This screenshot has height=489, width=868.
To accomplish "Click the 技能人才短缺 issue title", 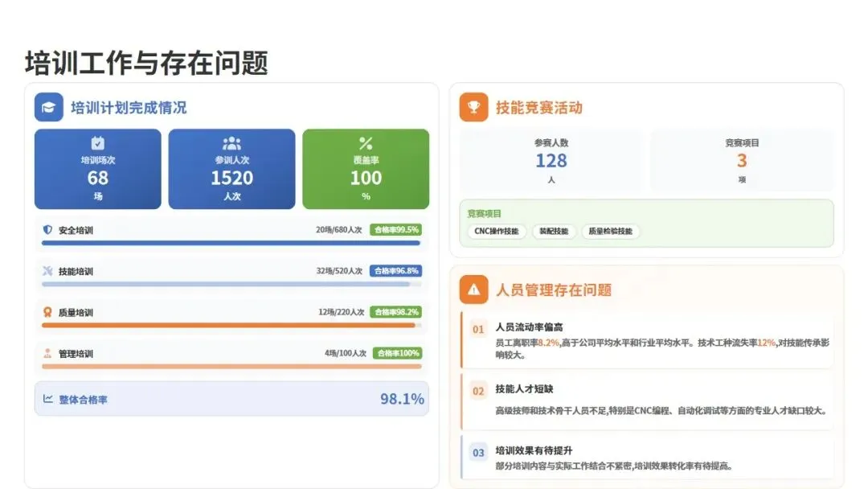I will click(524, 388).
